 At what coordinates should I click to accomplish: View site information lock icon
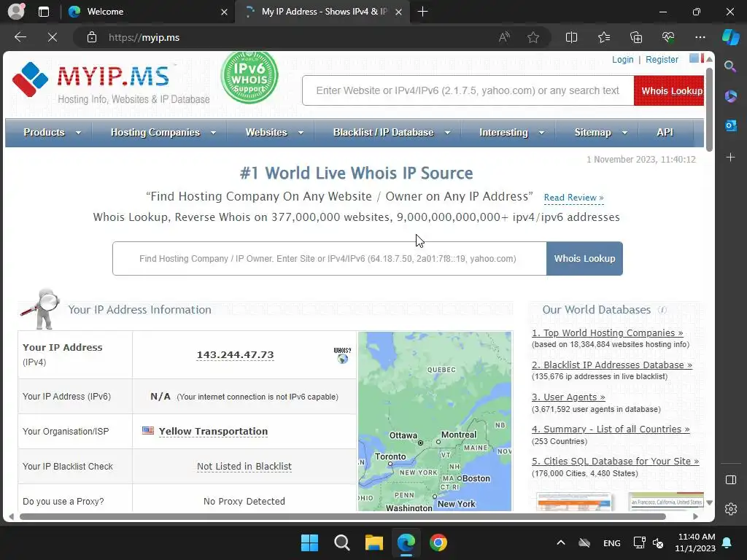(x=92, y=37)
